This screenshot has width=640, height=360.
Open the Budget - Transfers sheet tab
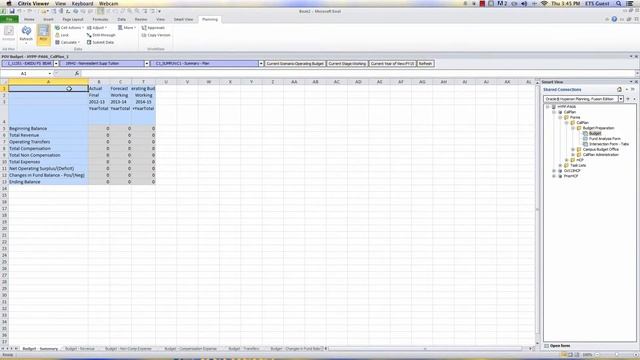coord(244,349)
